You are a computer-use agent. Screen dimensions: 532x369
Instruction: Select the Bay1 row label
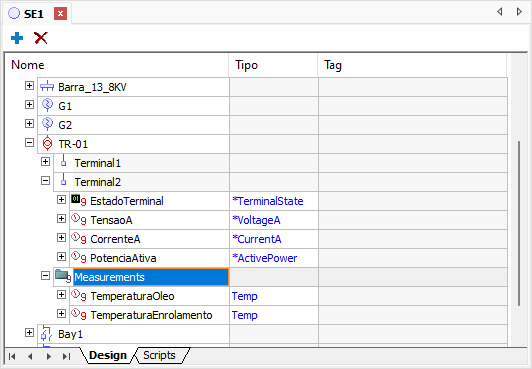pyautogui.click(x=70, y=334)
